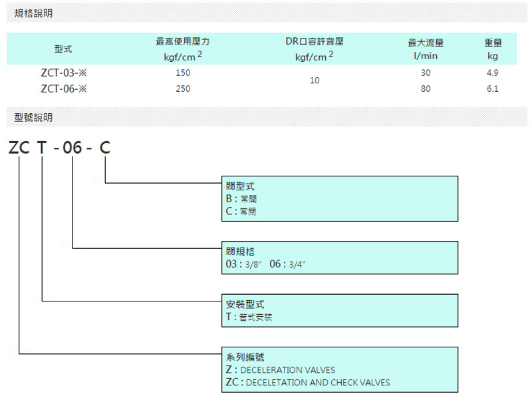Select the ZCT-03-※ model row label
532x396 pixels.
63,73
